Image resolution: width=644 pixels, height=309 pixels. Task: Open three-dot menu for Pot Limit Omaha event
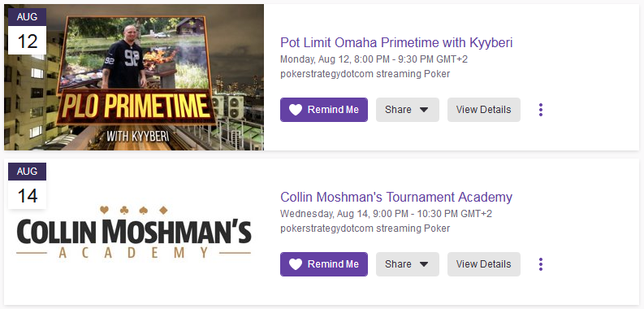tap(541, 110)
